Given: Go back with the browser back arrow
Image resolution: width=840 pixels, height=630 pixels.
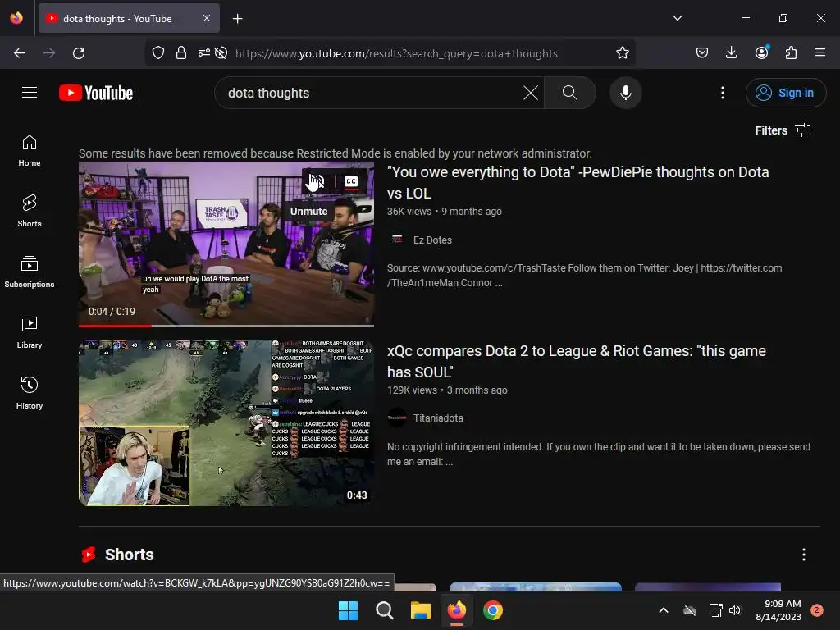Looking at the screenshot, I should [20, 53].
